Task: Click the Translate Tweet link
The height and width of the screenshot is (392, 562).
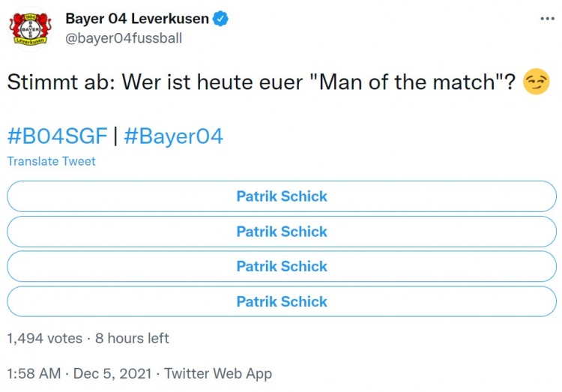Action: coord(51,161)
